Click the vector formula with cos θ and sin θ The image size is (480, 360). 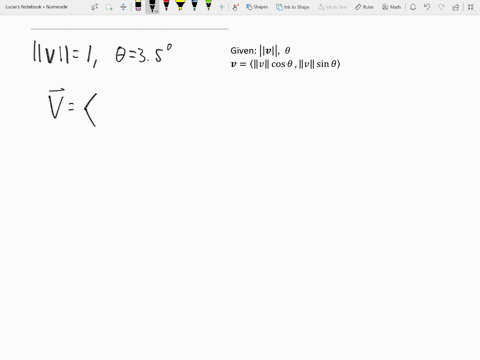click(x=285, y=64)
